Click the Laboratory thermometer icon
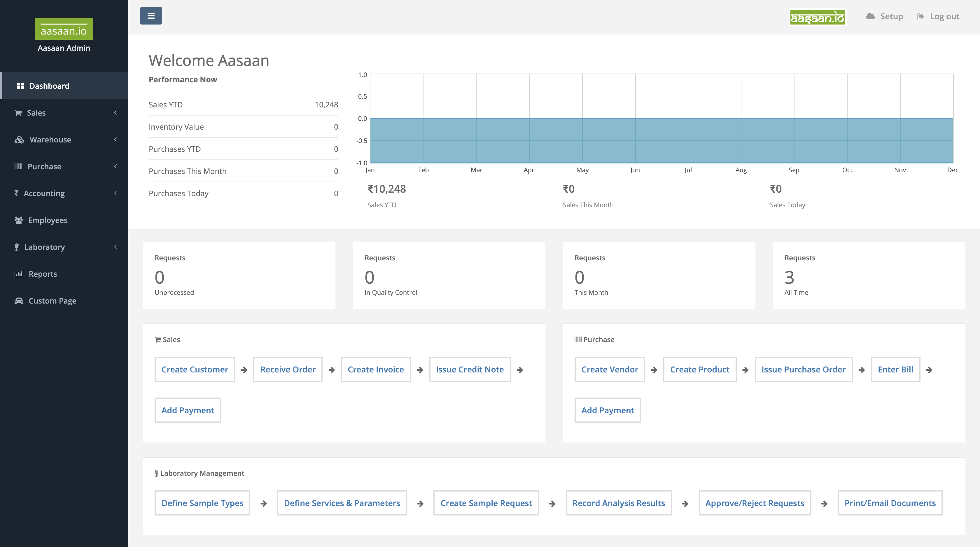The height and width of the screenshot is (547, 980). (x=16, y=247)
